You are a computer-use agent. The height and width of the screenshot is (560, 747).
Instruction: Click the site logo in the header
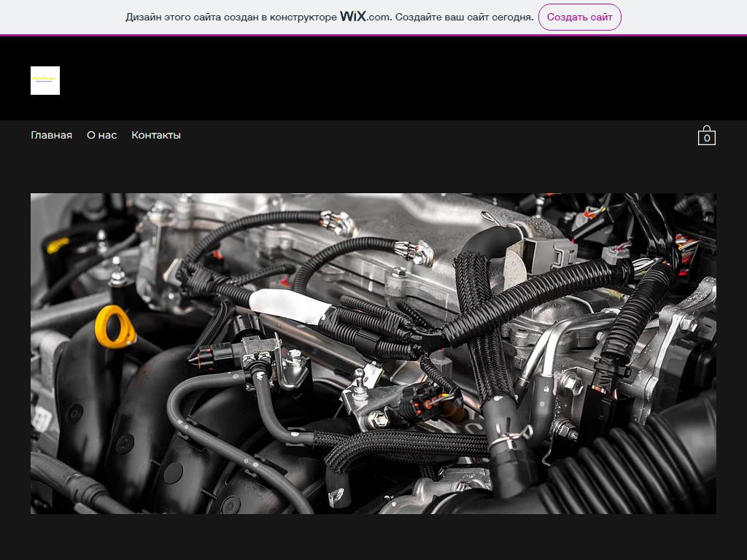point(45,81)
